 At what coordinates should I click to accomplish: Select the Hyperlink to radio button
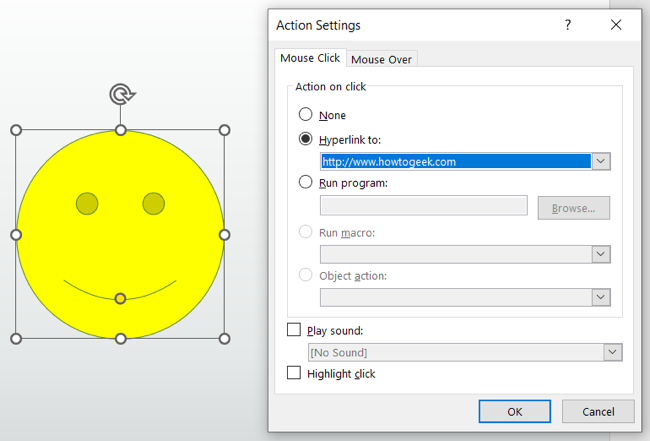click(x=306, y=139)
